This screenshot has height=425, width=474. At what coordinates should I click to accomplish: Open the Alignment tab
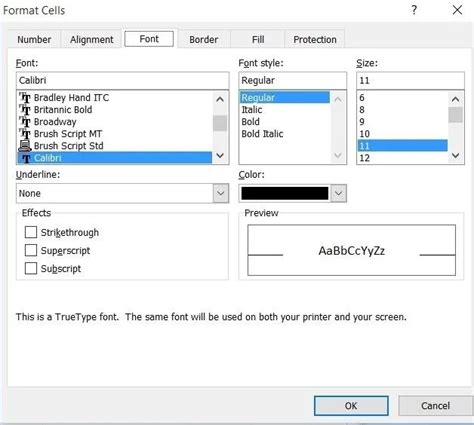pyautogui.click(x=91, y=39)
